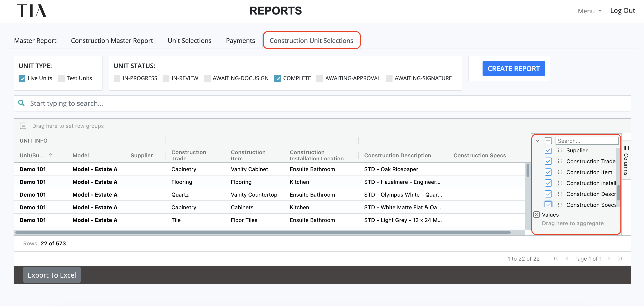This screenshot has height=306, width=644.
Task: Click the Export To Excel button
Action: 52,275
